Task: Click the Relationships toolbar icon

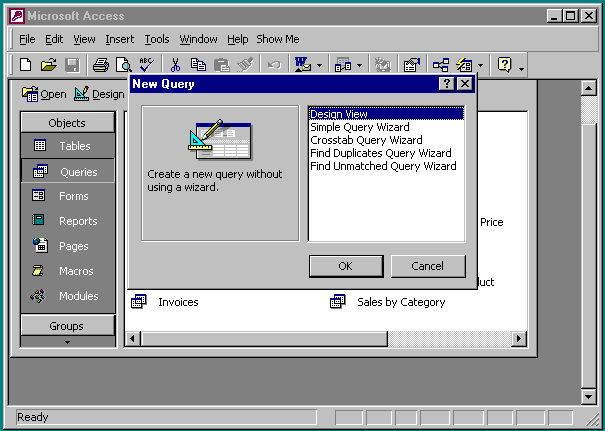Action: coord(440,65)
